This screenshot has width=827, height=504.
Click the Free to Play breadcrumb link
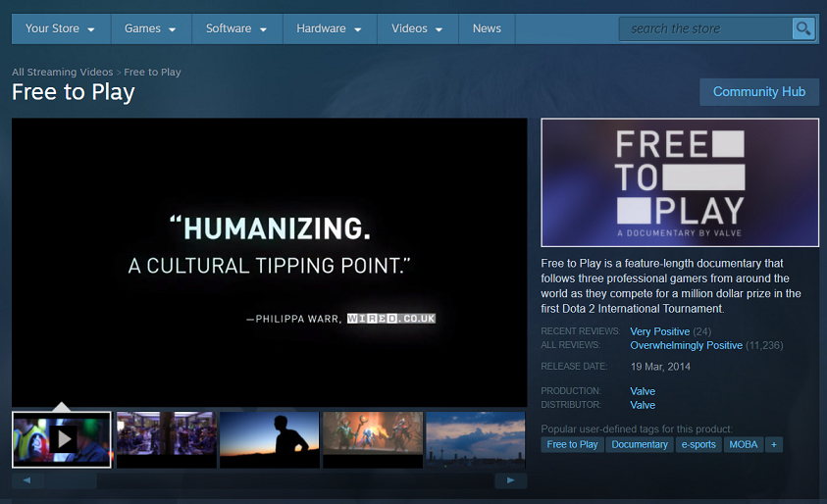pyautogui.click(x=152, y=72)
